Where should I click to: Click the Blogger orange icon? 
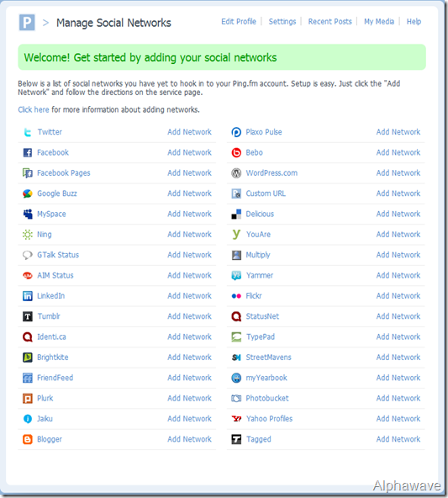pyautogui.click(x=28, y=439)
